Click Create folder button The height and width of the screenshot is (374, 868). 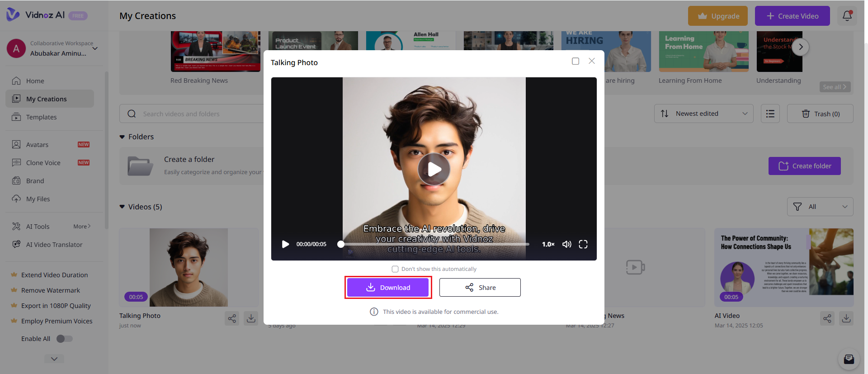click(x=805, y=166)
